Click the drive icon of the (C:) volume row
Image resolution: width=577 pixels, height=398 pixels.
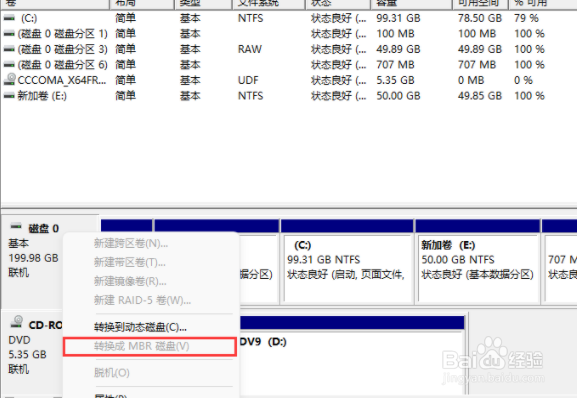coord(9,18)
